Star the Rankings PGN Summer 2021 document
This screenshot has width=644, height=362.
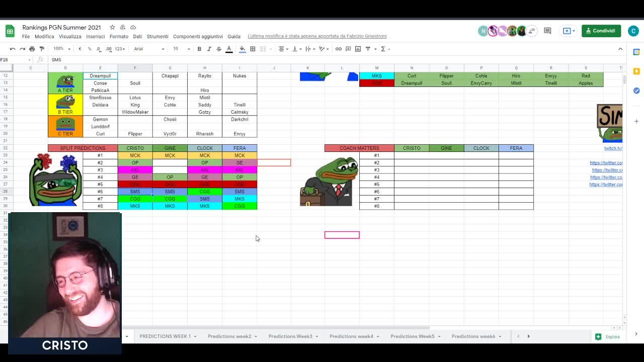112,27
